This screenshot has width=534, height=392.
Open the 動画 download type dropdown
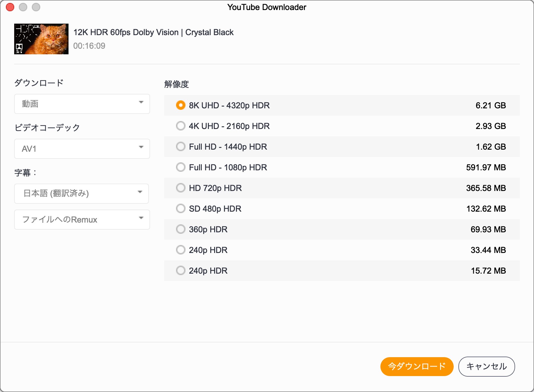click(82, 104)
